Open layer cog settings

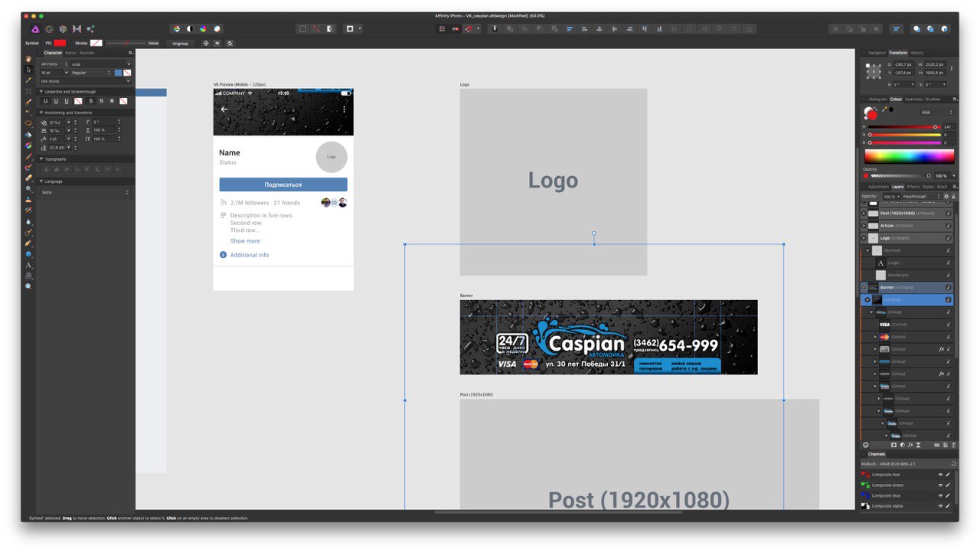[x=946, y=197]
